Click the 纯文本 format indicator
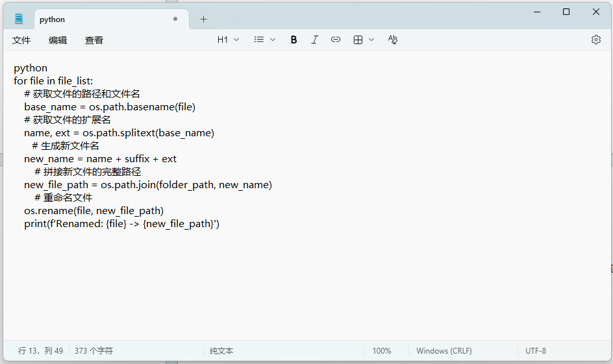Viewport: 613px width, 364px height. [221, 351]
